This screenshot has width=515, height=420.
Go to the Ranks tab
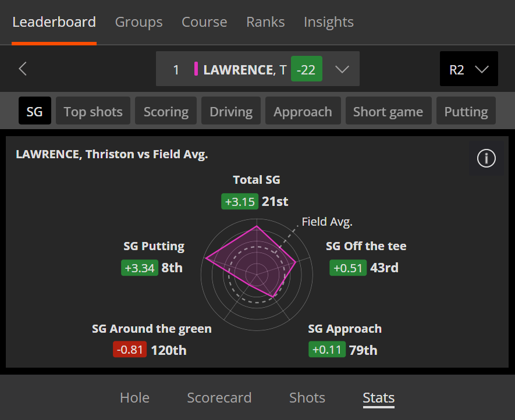(x=265, y=22)
